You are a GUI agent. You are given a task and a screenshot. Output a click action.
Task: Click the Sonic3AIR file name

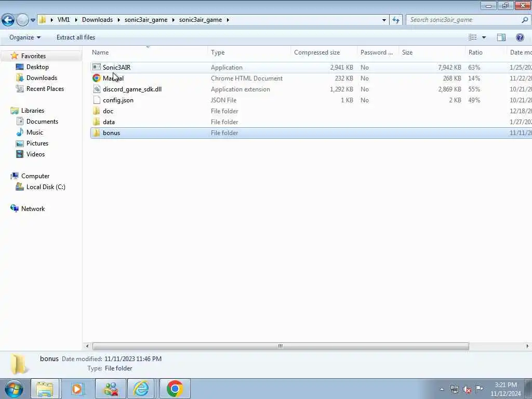[116, 67]
